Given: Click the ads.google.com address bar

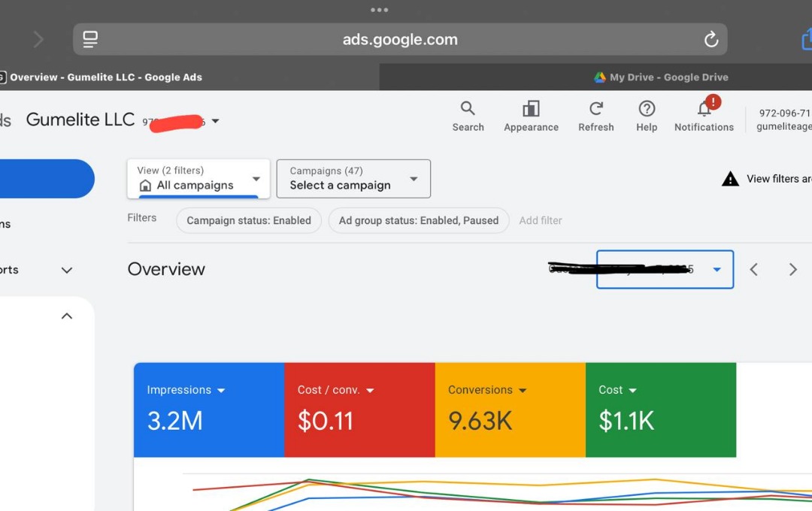Looking at the screenshot, I should click(400, 39).
